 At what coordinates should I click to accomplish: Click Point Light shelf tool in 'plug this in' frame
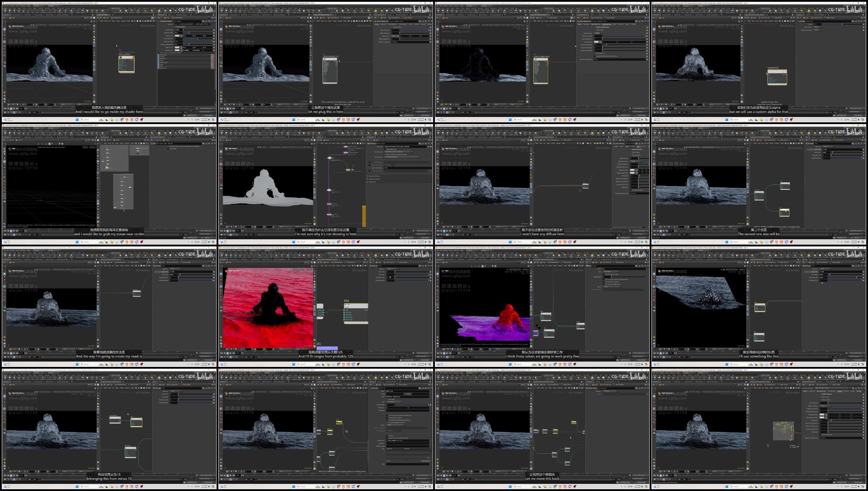[336, 11]
